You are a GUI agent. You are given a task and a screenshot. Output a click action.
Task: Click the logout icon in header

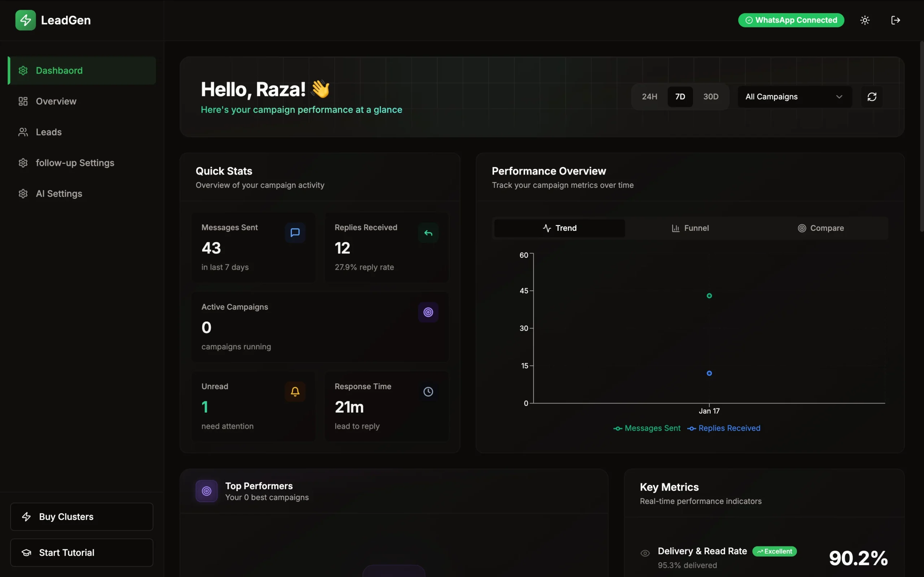click(895, 20)
